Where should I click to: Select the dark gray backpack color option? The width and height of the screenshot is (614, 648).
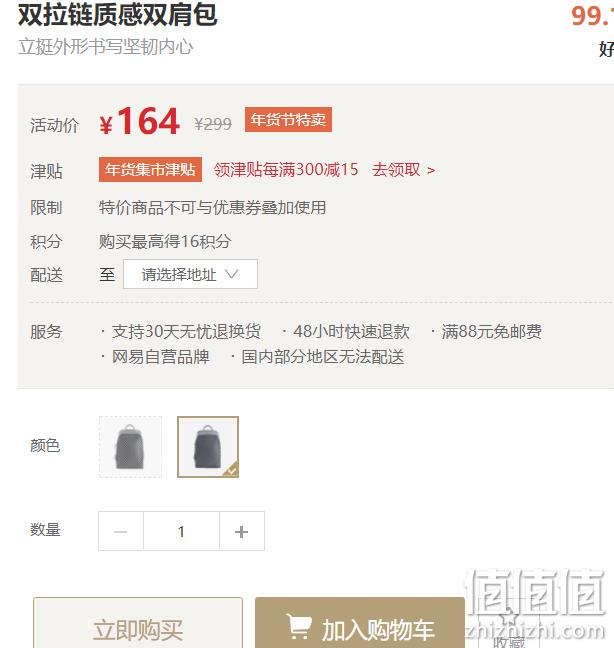pos(208,447)
